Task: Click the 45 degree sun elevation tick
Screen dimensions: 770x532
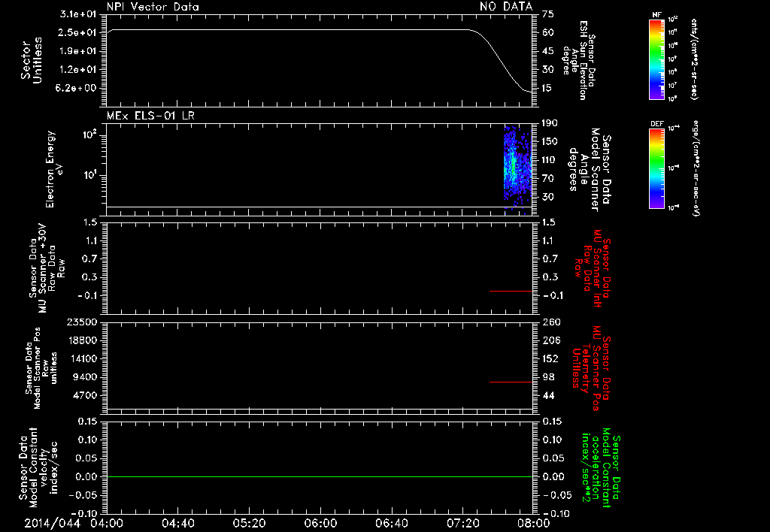Action: 548,51
